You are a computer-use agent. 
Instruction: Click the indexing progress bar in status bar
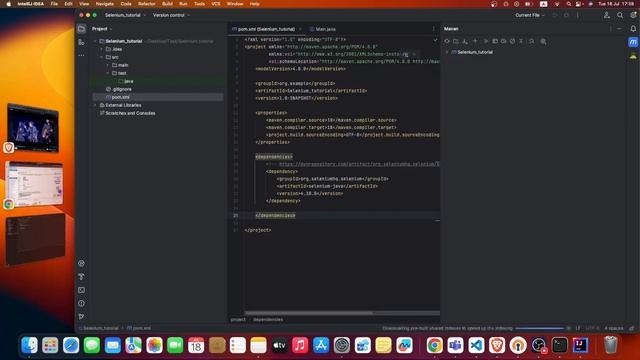(x=539, y=328)
